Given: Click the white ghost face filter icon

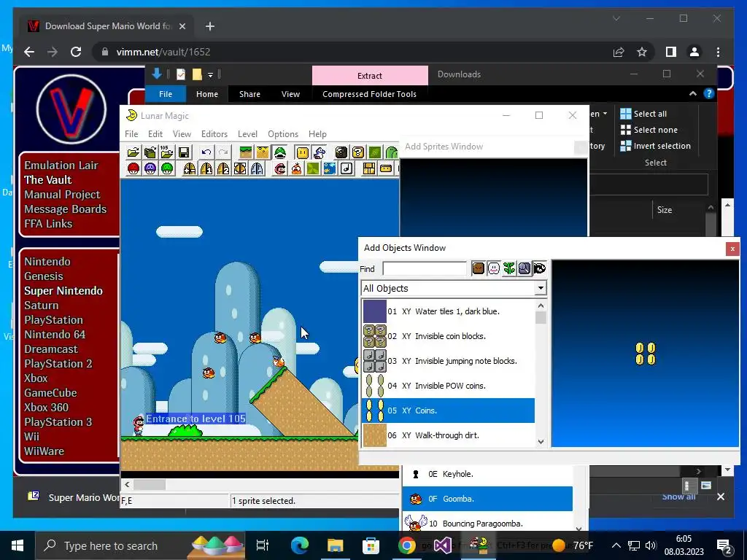Looking at the screenshot, I should (x=494, y=268).
